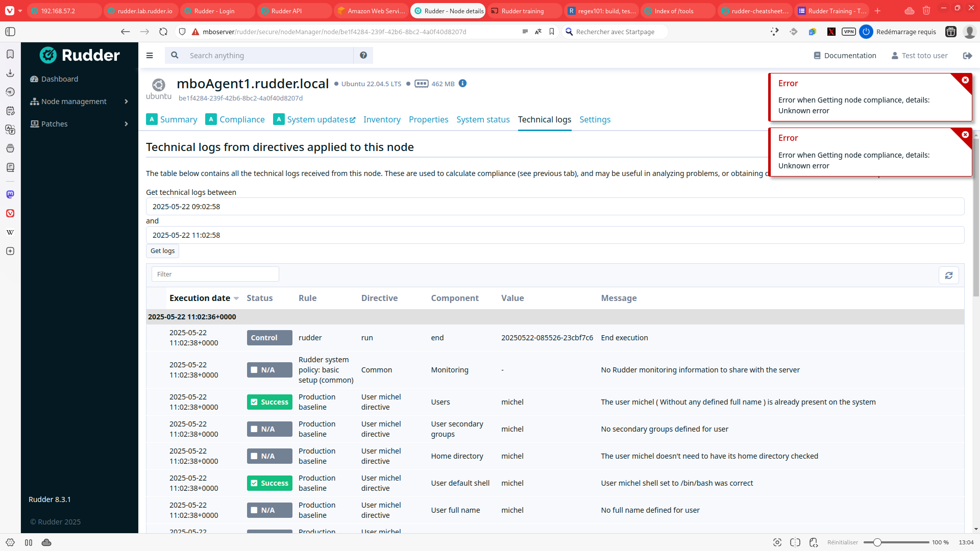Switch to the Properties tab

click(x=428, y=119)
